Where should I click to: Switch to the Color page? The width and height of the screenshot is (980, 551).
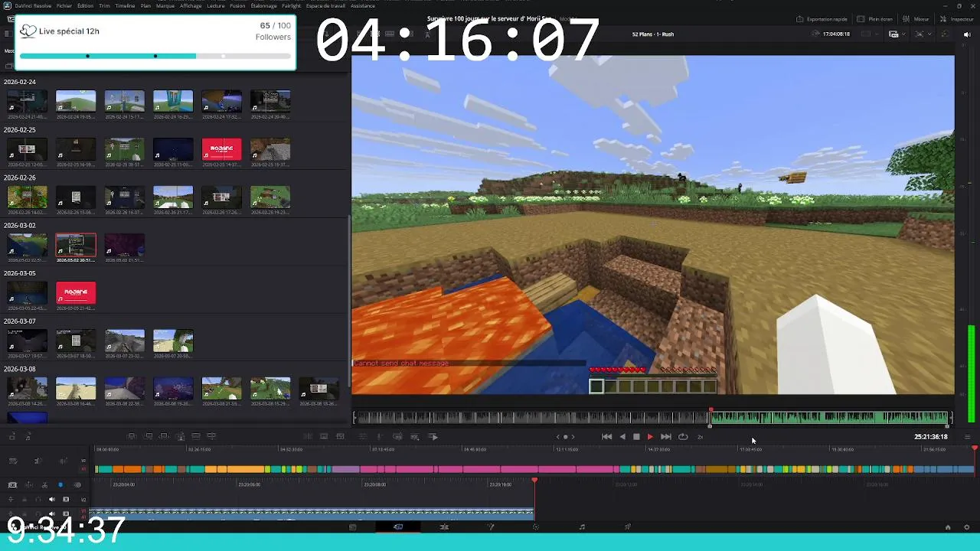[x=536, y=527]
